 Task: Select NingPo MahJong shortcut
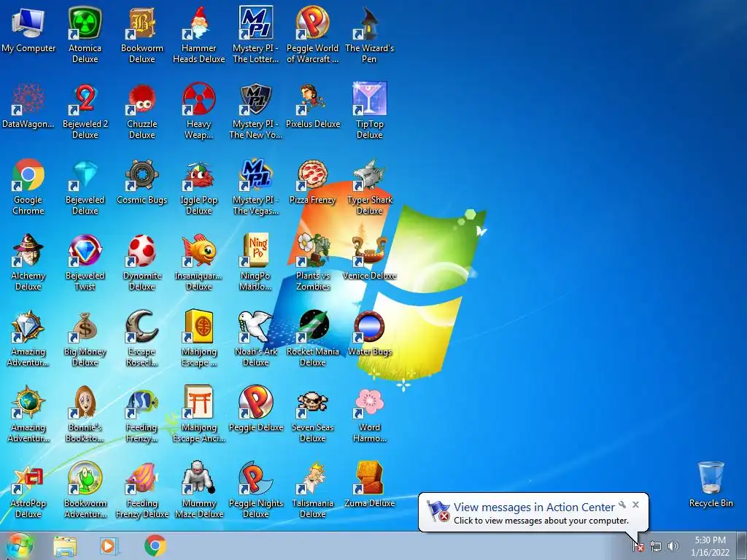[256, 262]
